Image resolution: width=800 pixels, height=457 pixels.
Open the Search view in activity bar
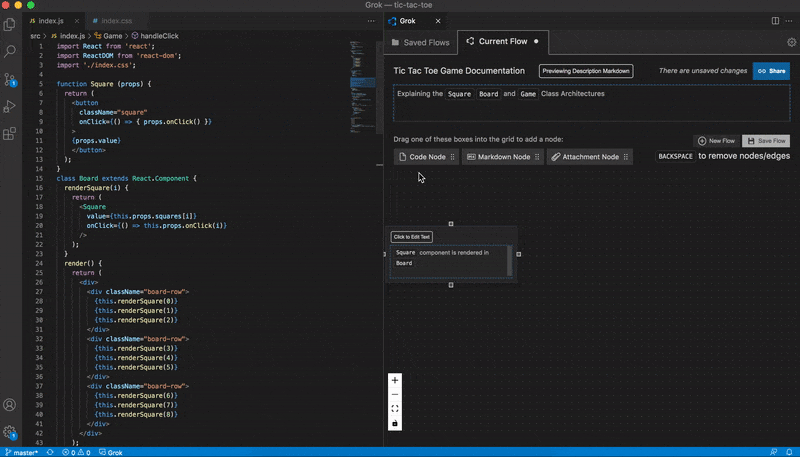(x=10, y=51)
